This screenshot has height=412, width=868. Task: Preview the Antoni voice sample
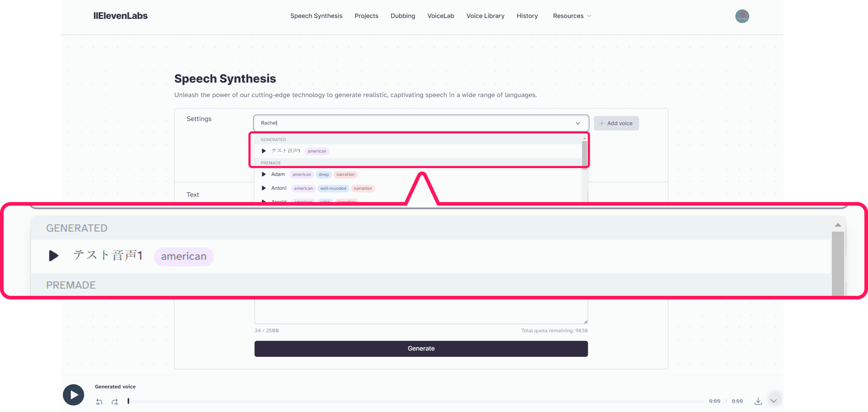[x=264, y=188]
